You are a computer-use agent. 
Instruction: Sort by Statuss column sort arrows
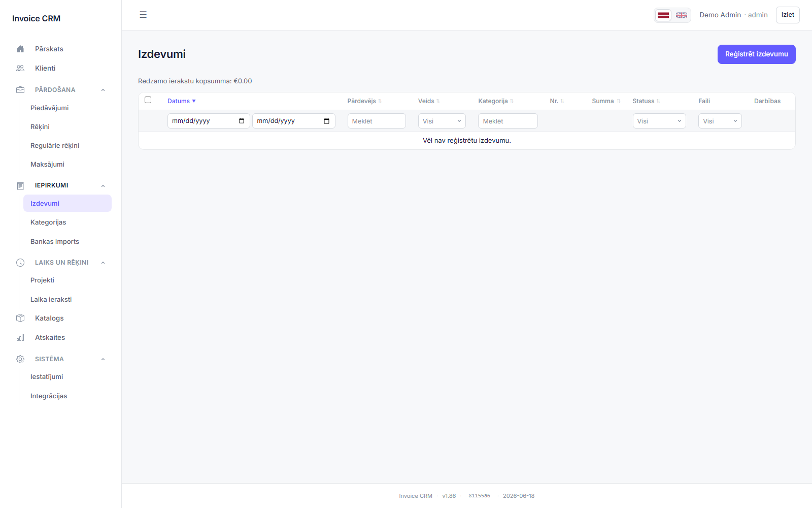[658, 101]
